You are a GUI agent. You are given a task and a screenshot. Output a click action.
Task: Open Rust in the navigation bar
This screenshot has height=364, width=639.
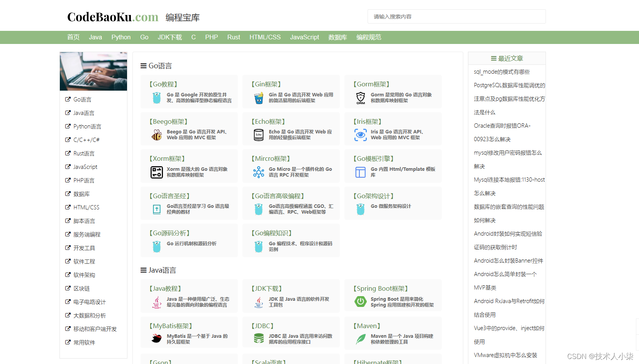click(x=234, y=37)
